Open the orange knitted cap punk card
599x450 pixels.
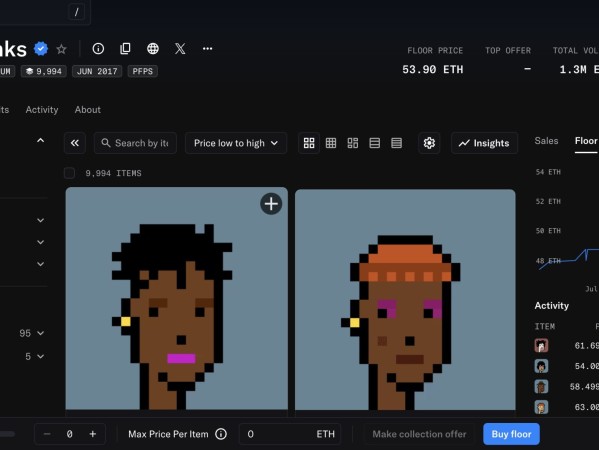[x=405, y=300]
